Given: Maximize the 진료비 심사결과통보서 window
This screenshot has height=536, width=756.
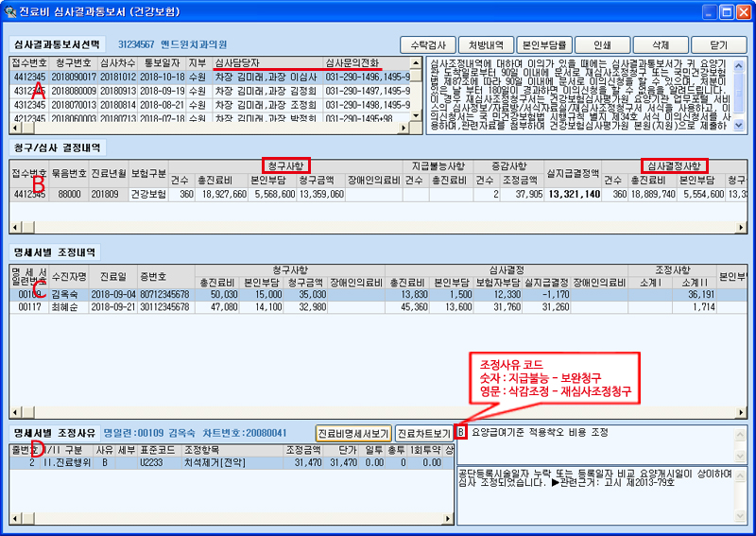Looking at the screenshot, I should [x=717, y=10].
